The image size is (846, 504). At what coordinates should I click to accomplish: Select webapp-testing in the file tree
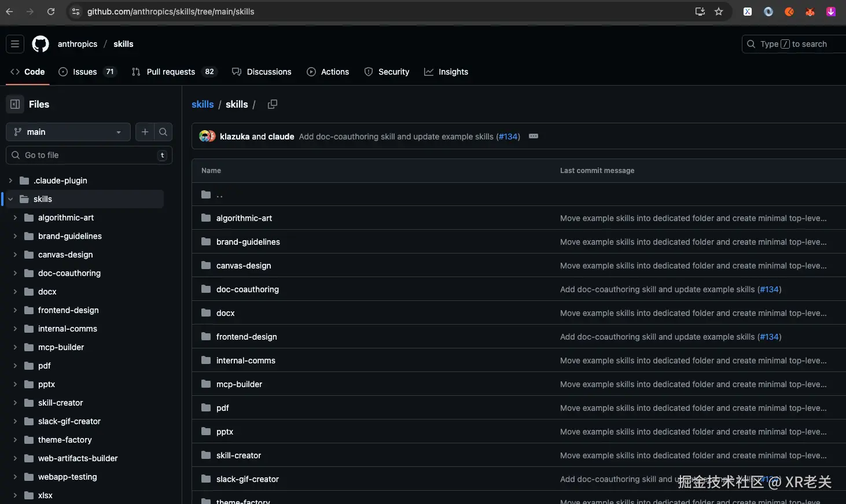68,477
